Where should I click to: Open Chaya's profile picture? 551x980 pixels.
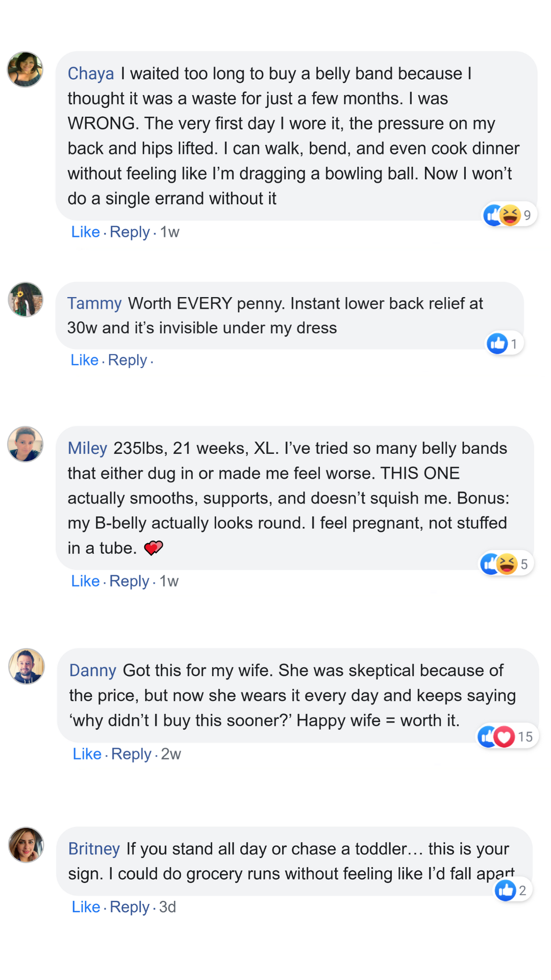25,69
